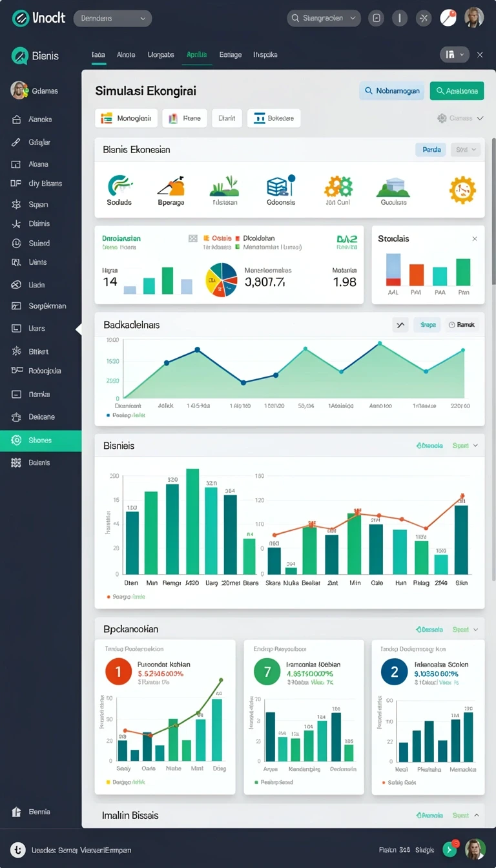Select the Bperaiga pencil icon
496x868 pixels.
pyautogui.click(x=171, y=186)
